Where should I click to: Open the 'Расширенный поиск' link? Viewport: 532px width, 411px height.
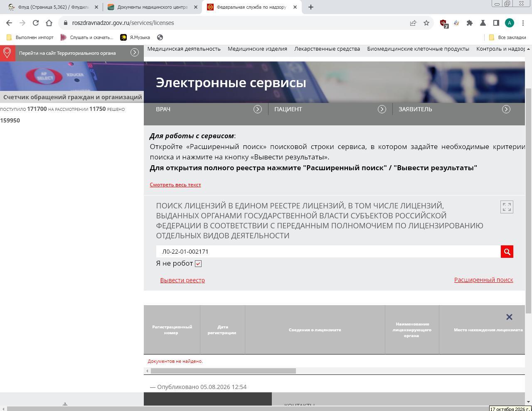coord(483,280)
